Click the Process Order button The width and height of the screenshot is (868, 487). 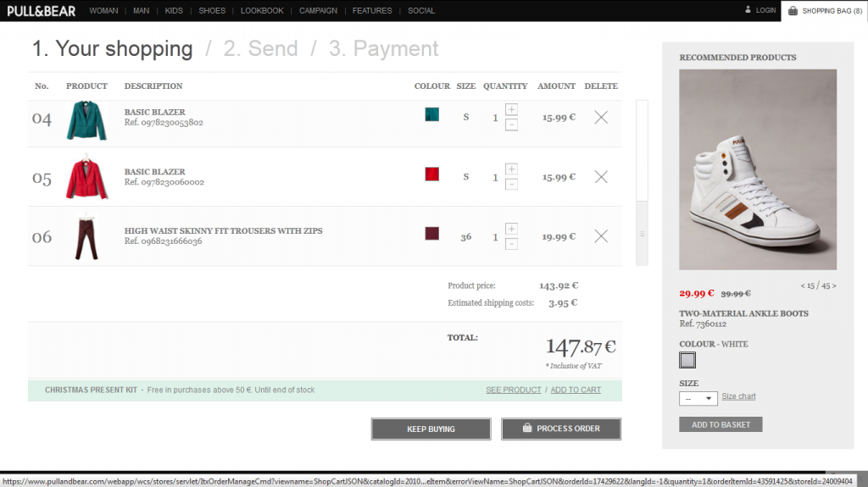point(560,429)
